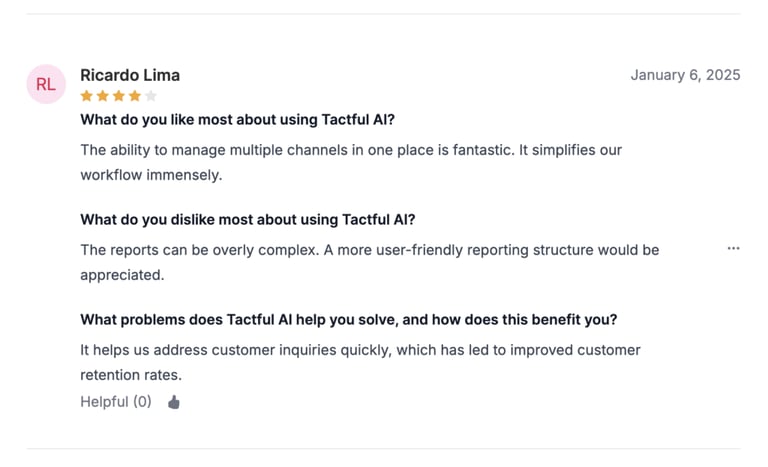Click the third gold rating star

tap(119, 96)
